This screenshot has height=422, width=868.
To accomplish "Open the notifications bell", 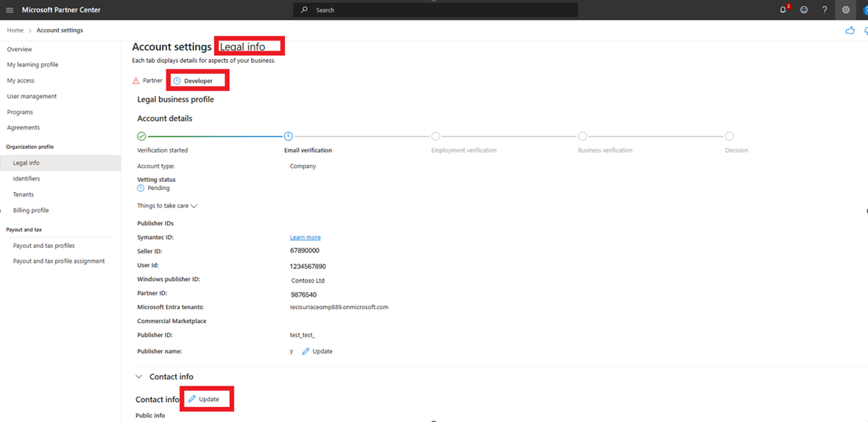I will (783, 10).
